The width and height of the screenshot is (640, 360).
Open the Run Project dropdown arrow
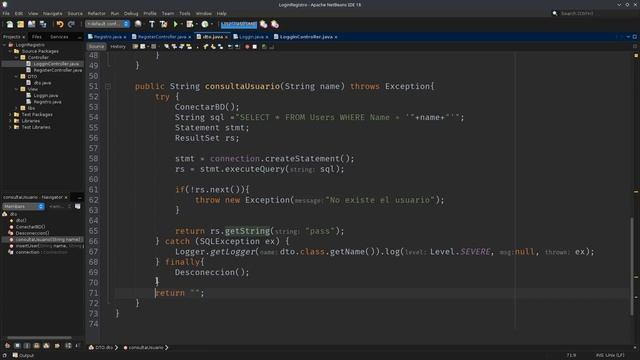point(182,24)
